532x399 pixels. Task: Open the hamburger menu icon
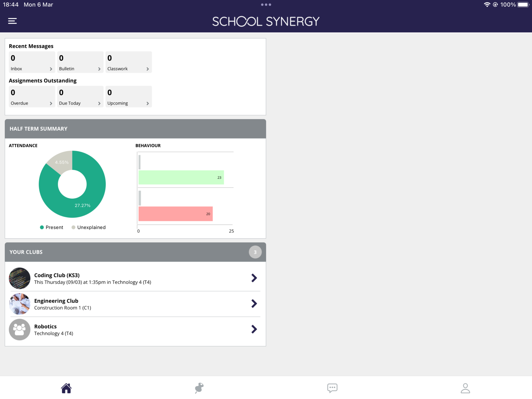tap(12, 21)
